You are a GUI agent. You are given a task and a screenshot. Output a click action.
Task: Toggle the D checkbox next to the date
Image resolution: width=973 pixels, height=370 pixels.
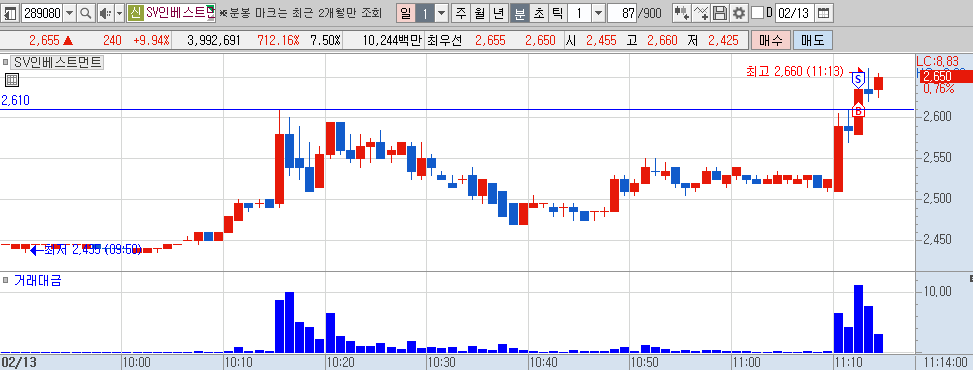tap(757, 12)
